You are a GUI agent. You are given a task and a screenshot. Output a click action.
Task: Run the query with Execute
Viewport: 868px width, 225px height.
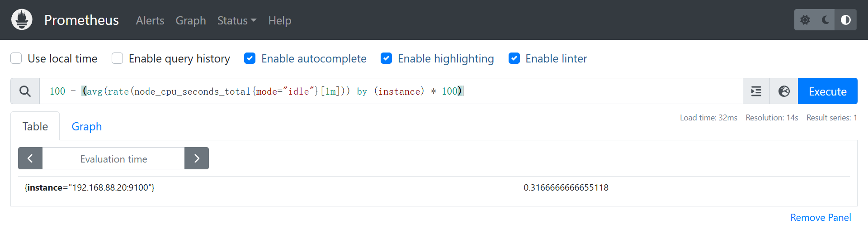pos(827,91)
